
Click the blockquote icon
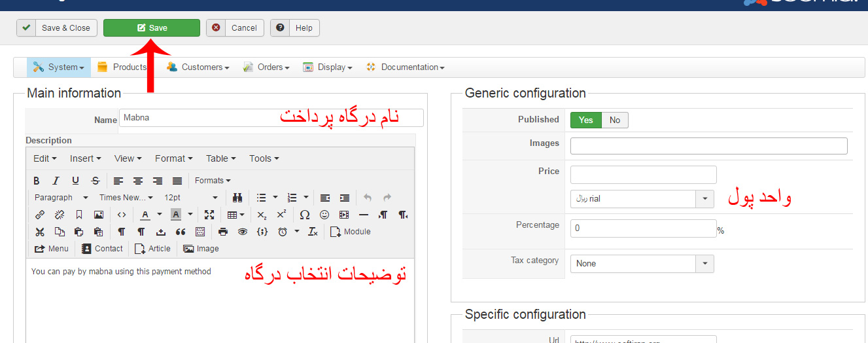pyautogui.click(x=181, y=232)
